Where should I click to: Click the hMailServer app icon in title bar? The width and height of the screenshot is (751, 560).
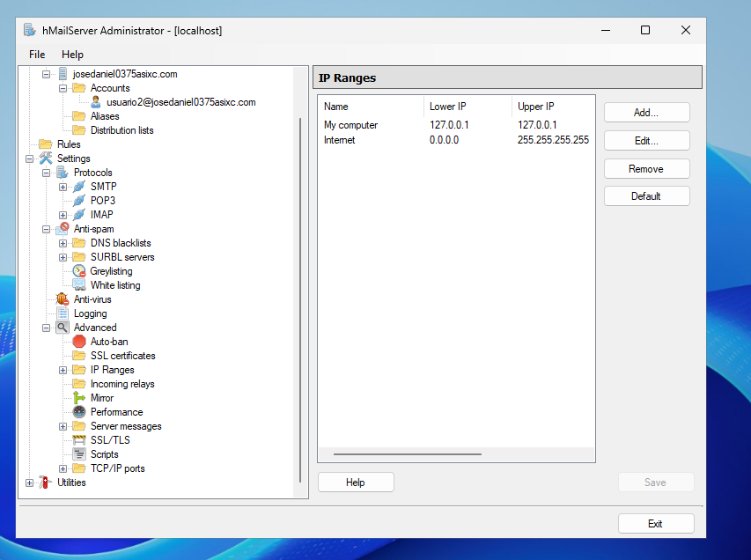(30, 30)
